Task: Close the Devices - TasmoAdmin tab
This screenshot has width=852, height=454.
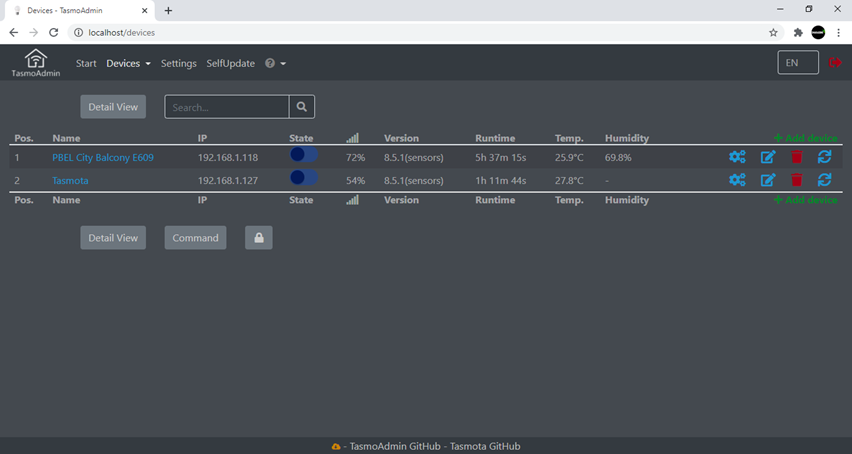Action: coord(145,10)
